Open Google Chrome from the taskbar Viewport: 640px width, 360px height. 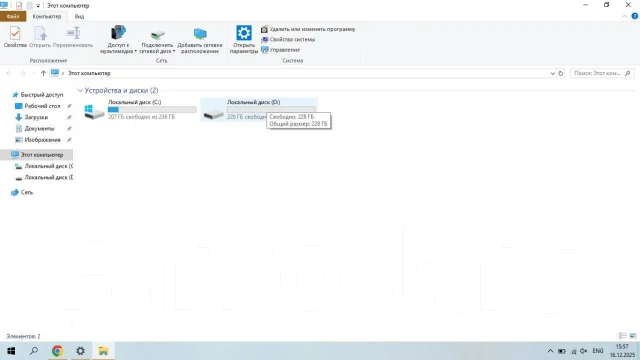(x=57, y=351)
